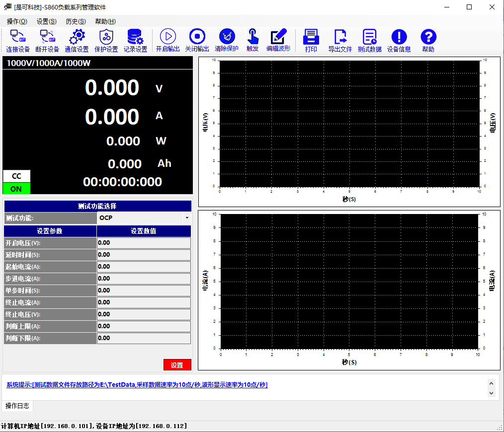
Task: Click 关闭输出 to stop output
Action: click(197, 40)
